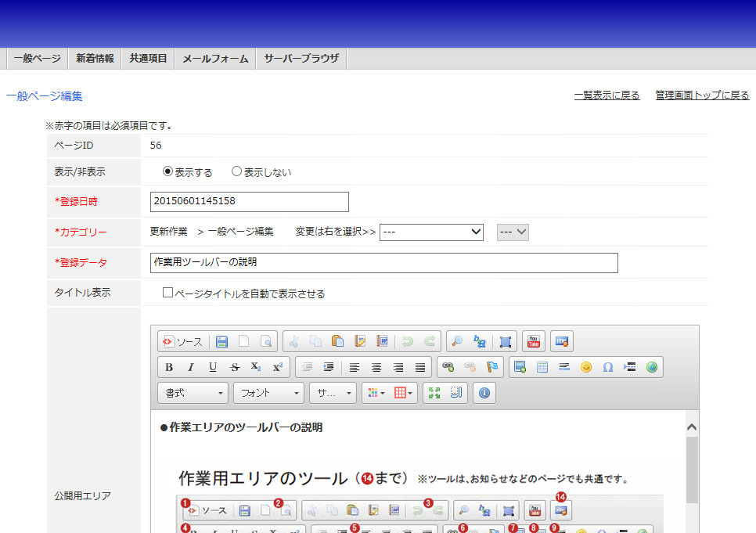This screenshot has width=756, height=533.
Task: Click the 登録日時 input field
Action: coord(249,201)
